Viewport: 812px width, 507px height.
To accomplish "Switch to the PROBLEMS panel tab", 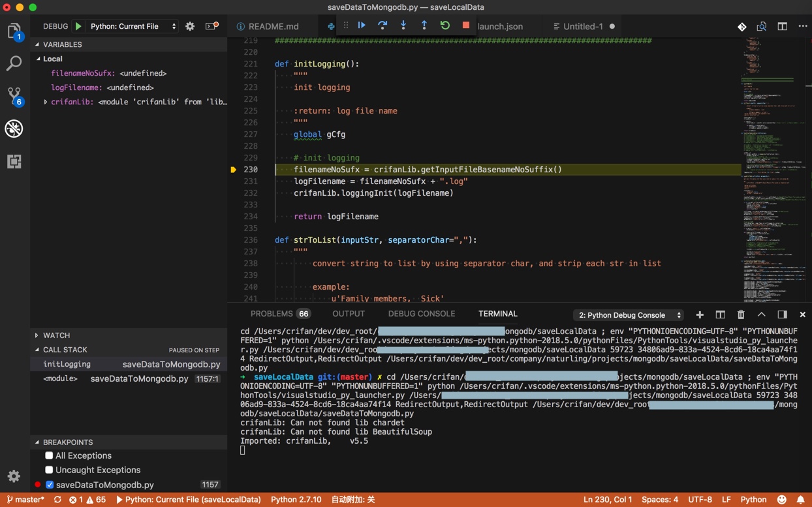I will (x=272, y=314).
